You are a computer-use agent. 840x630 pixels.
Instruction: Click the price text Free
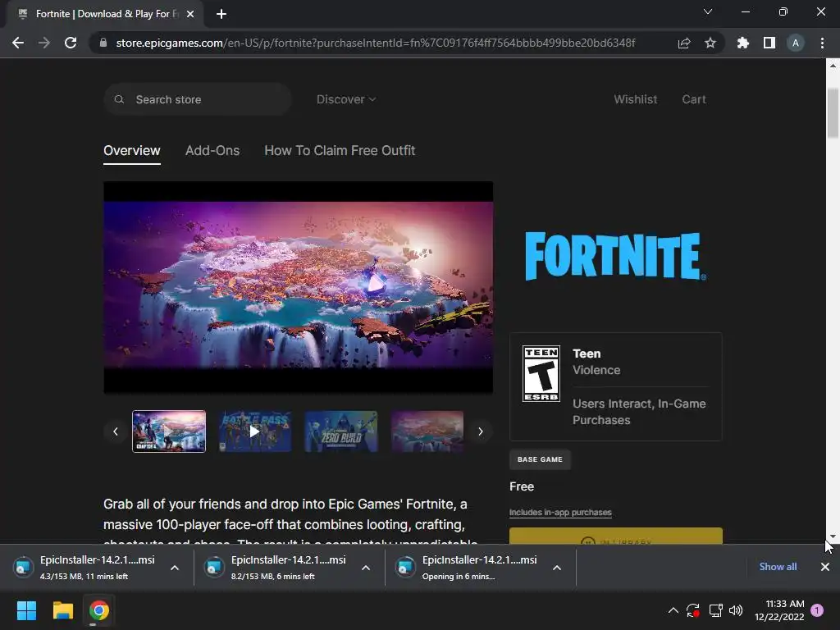coord(522,486)
